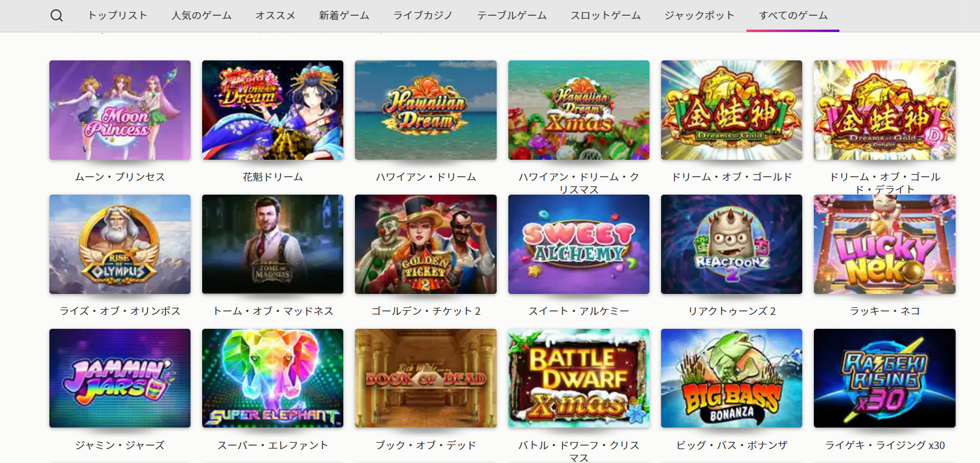This screenshot has height=463, width=980.
Task: Launch the Jammin' Jars game thumbnail
Action: 120,378
